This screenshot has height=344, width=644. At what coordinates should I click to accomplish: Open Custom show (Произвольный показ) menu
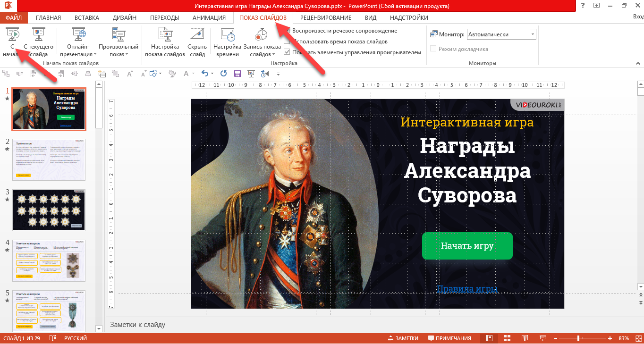pos(118,42)
